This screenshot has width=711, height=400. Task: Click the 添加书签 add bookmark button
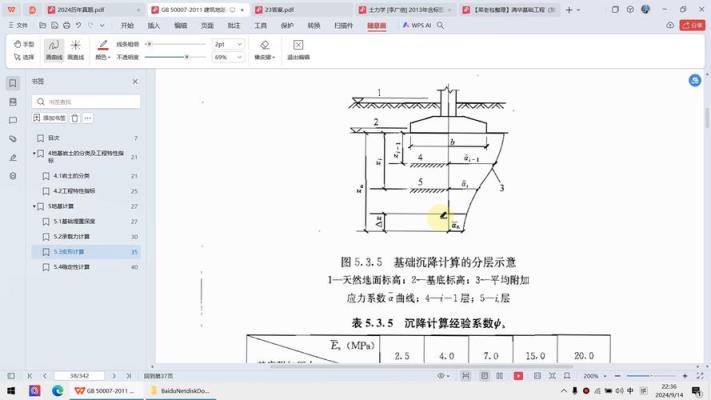[x=50, y=118]
